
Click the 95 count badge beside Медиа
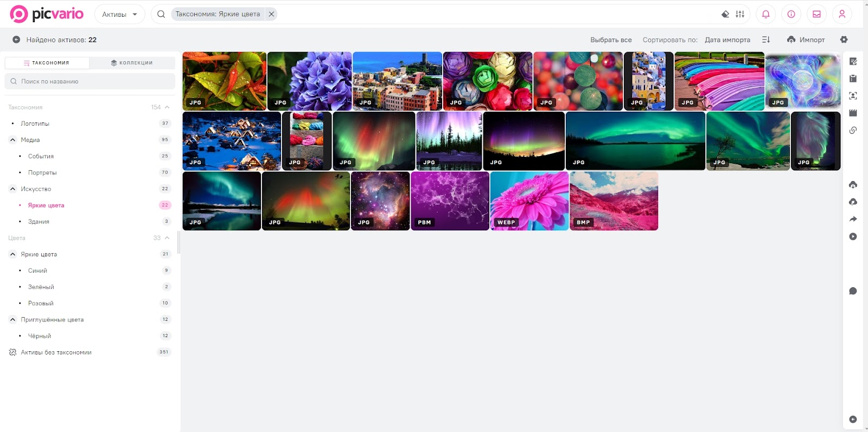coord(165,140)
